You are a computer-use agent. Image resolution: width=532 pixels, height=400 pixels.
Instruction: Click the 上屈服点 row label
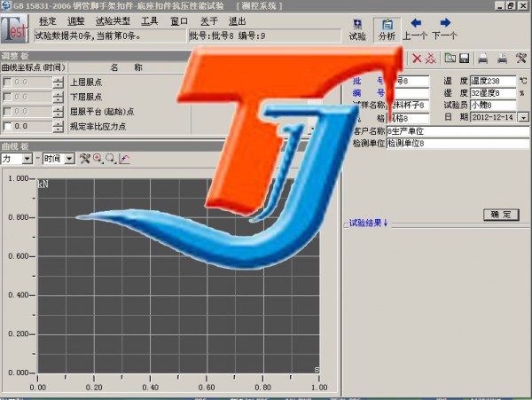tap(86, 82)
